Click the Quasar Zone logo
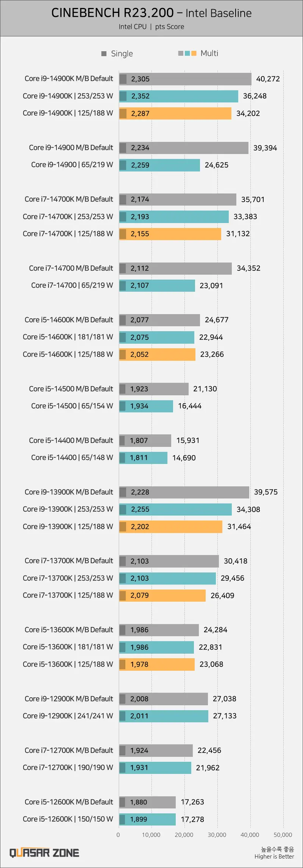The width and height of the screenshot is (303, 868). coord(44,853)
